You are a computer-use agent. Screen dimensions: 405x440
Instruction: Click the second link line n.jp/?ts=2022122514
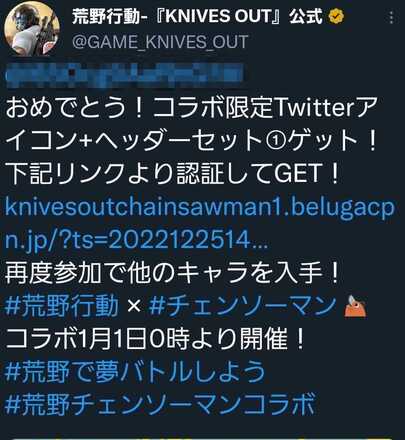137,240
